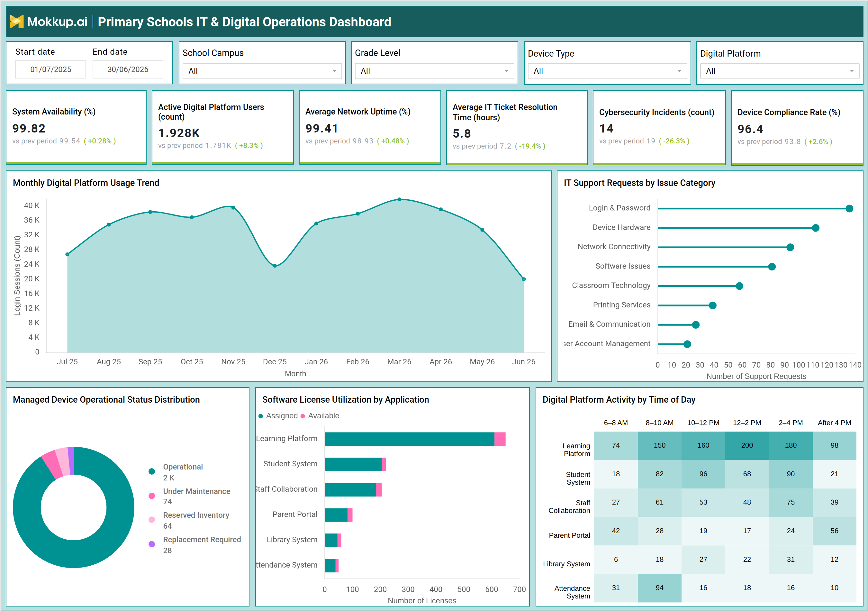
Task: Click the Device Hardware lollipop marker
Action: 816,228
